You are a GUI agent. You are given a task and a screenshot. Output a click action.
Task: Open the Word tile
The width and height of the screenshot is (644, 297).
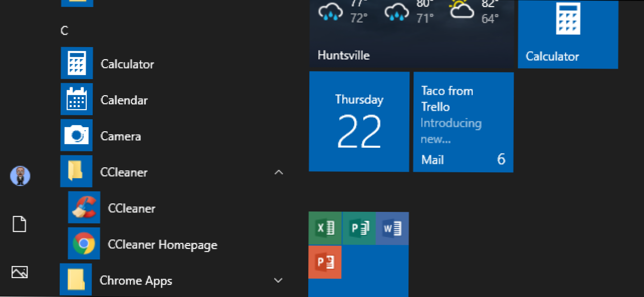pyautogui.click(x=392, y=228)
